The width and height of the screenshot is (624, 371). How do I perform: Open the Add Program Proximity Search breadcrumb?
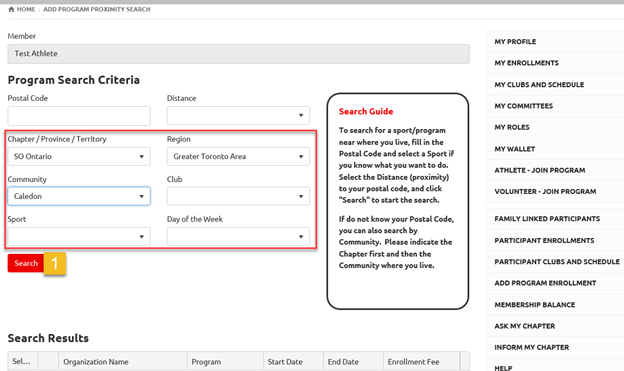(x=97, y=9)
